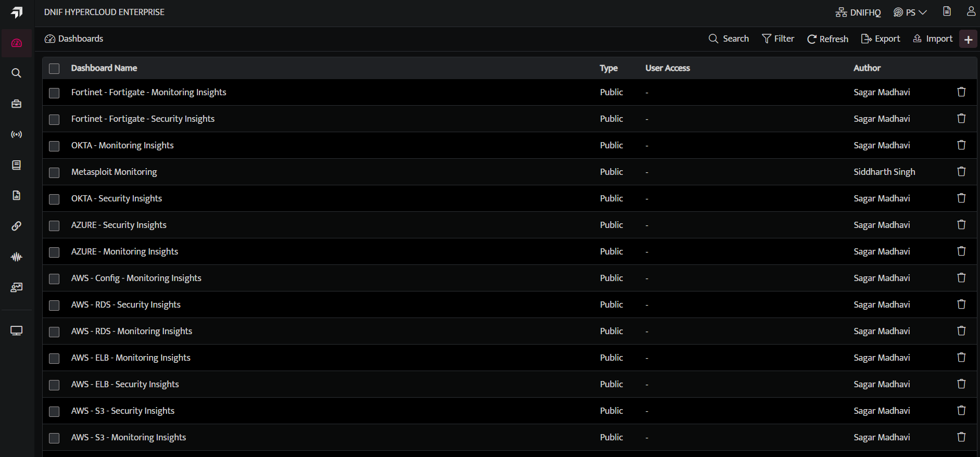Click the Type column header
The width and height of the screenshot is (980, 457).
(609, 68)
